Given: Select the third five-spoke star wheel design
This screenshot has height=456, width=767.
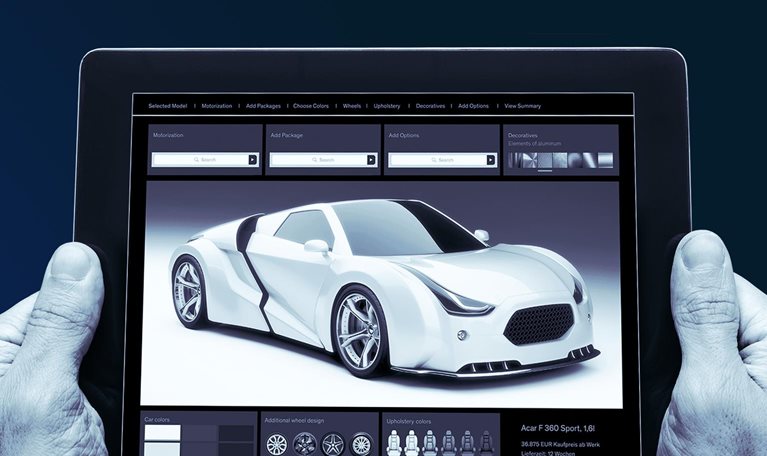Looking at the screenshot, I should tap(333, 445).
